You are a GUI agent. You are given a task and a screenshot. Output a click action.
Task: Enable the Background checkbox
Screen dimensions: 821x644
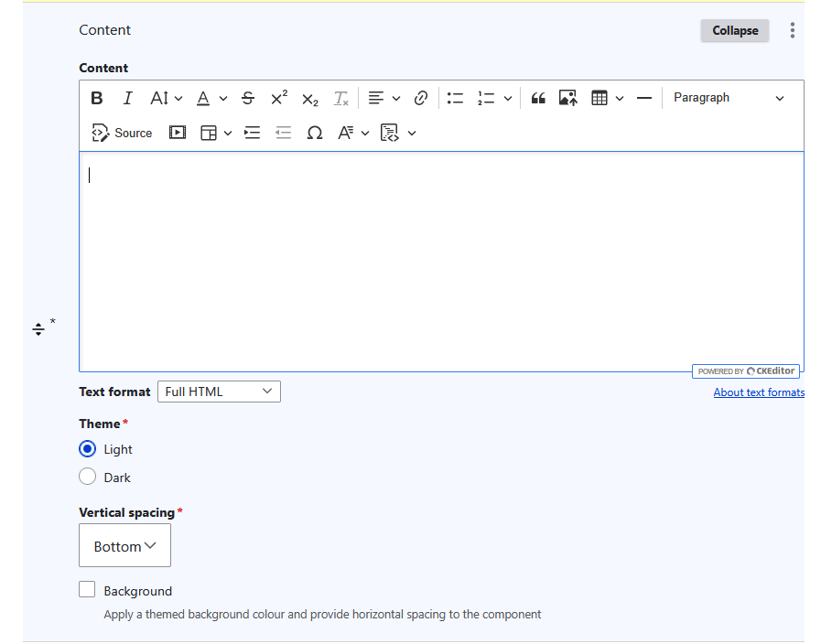point(87,589)
